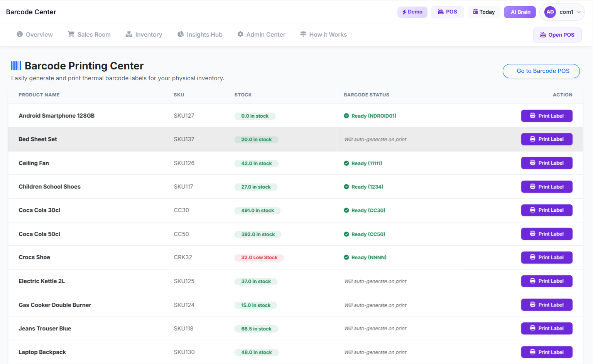Screen dimensions: 593x364
Task: Print Label for Jeans Trouser Blue
Action: click(x=547, y=329)
